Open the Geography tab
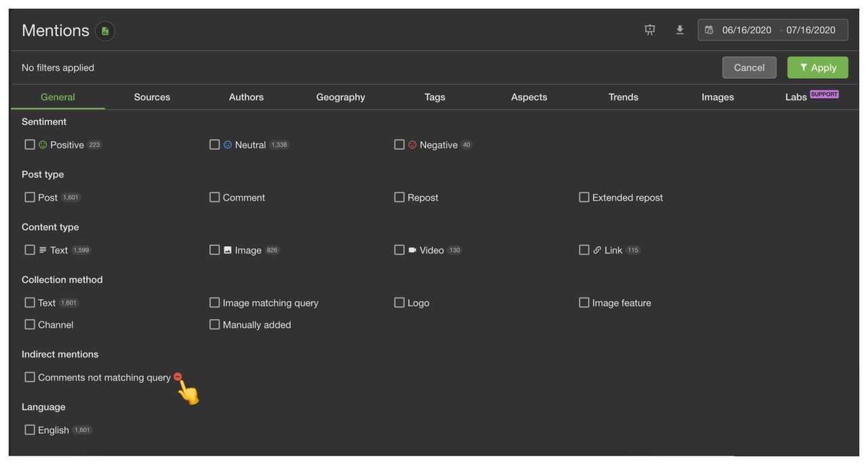868x465 pixels. pos(340,97)
